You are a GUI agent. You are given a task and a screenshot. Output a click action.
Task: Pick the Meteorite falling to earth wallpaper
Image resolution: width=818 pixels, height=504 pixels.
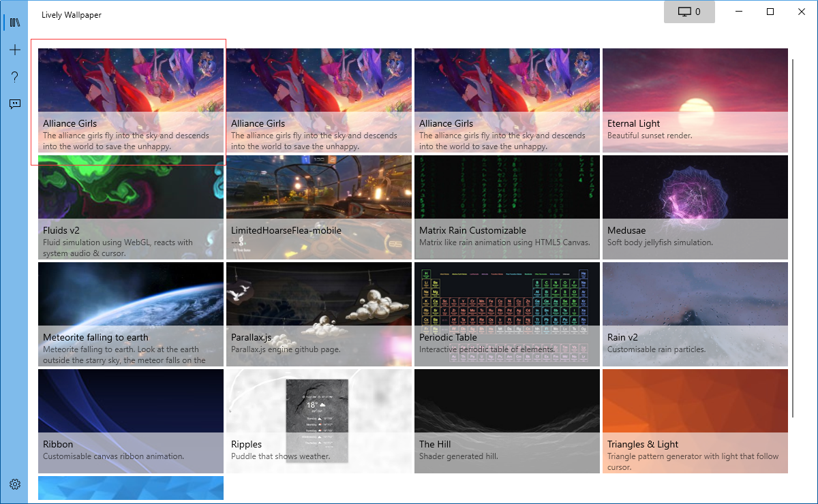click(131, 314)
